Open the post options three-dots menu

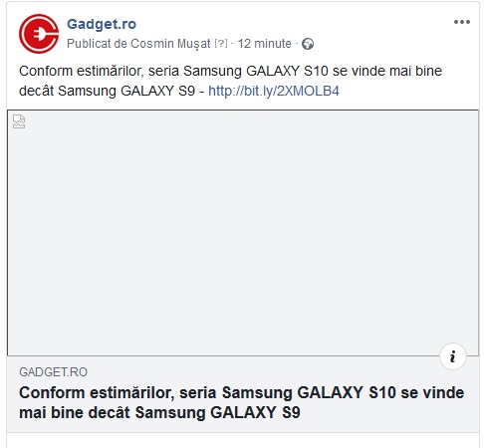(x=462, y=22)
